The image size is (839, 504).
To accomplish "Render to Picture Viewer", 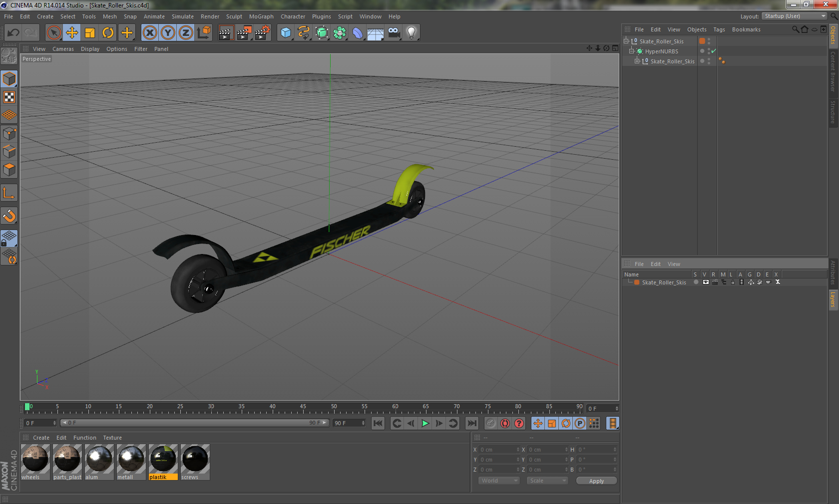I will 244,33.
